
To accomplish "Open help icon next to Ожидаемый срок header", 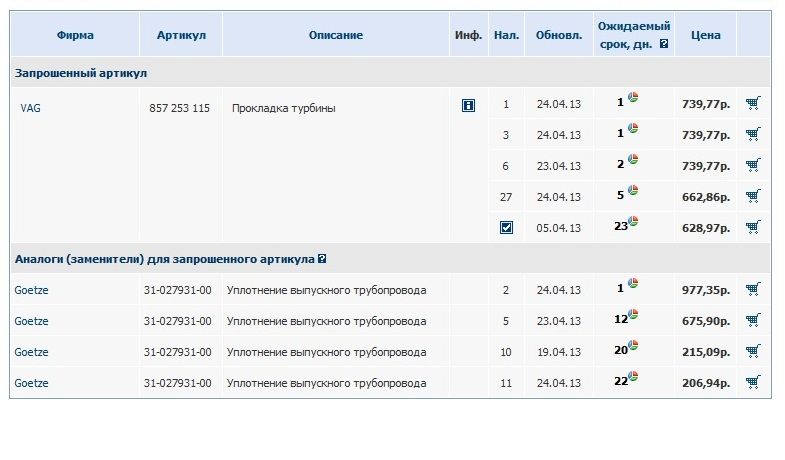I will pyautogui.click(x=664, y=44).
